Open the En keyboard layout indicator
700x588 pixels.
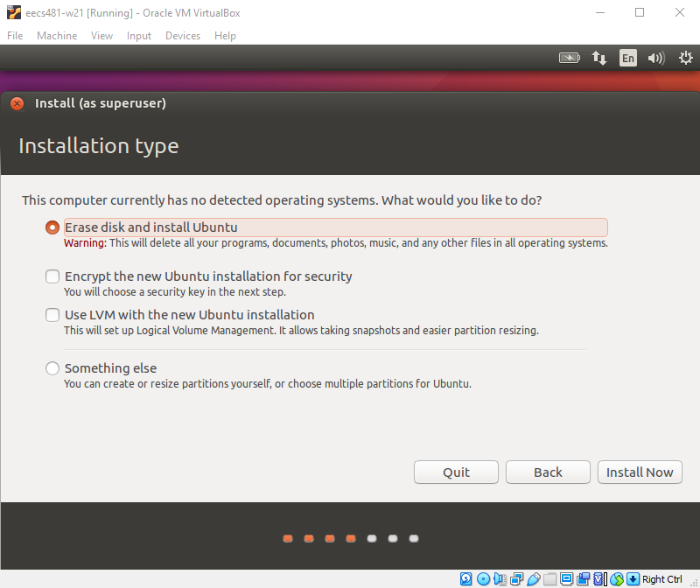(x=627, y=58)
